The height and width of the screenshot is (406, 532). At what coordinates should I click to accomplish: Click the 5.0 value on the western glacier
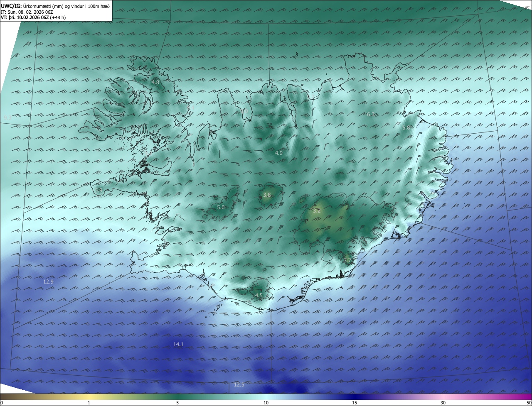[221, 207]
